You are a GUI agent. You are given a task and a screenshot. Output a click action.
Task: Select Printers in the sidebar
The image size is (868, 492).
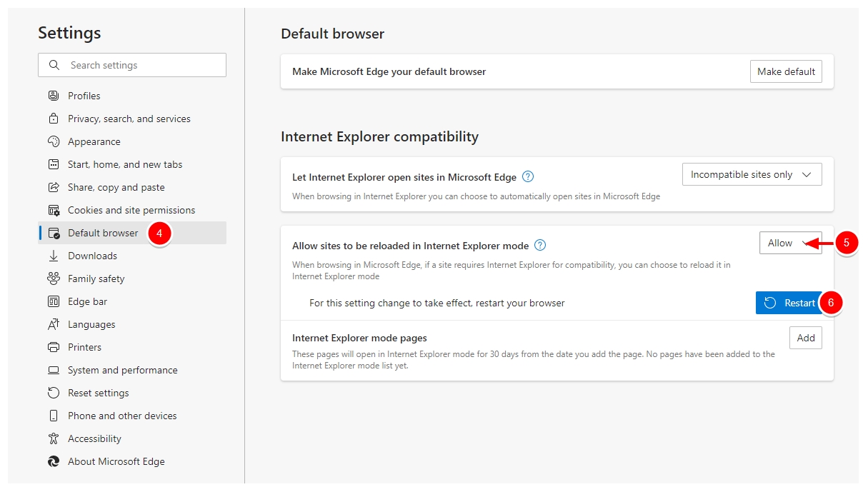pos(132,347)
